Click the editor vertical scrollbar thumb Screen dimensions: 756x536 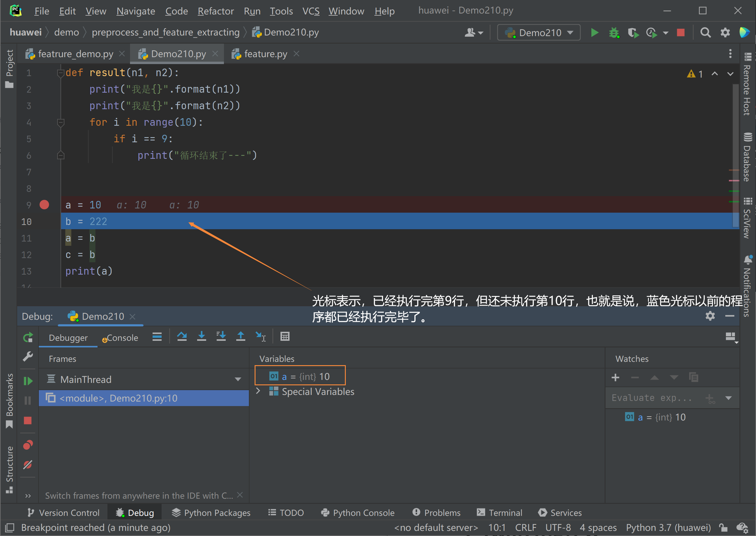pos(736,155)
